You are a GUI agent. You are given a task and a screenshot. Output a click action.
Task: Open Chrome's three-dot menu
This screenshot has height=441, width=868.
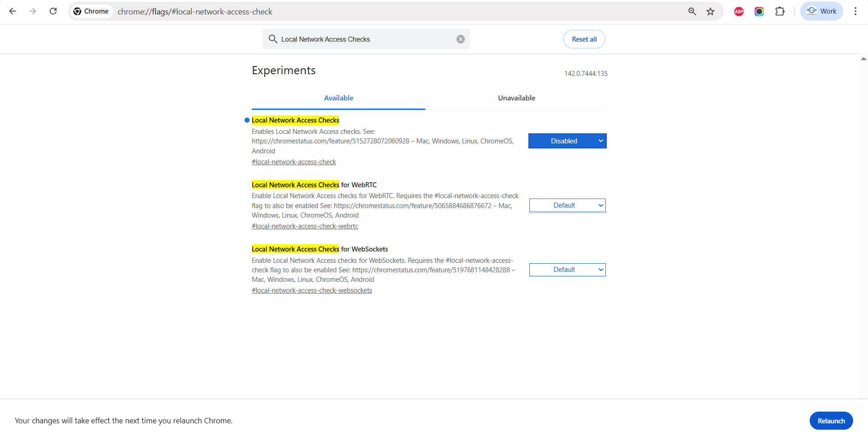pos(855,11)
